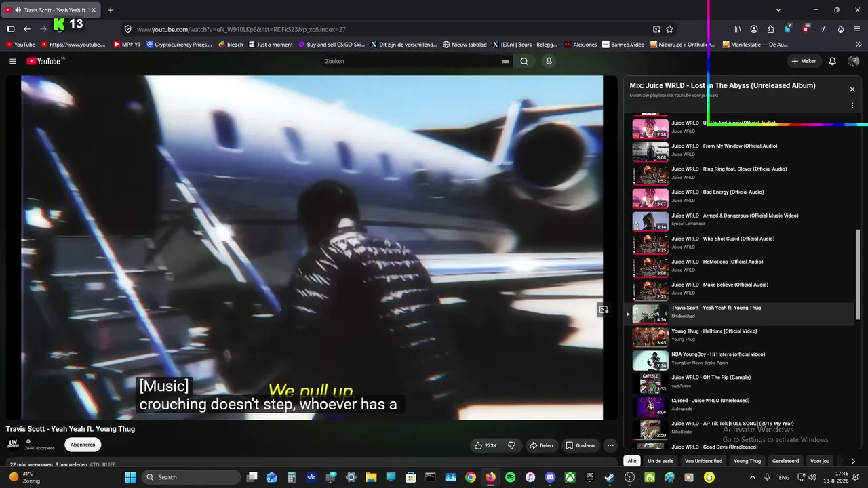Go back to the previous page
This screenshot has height=488, width=868.
click(x=27, y=29)
